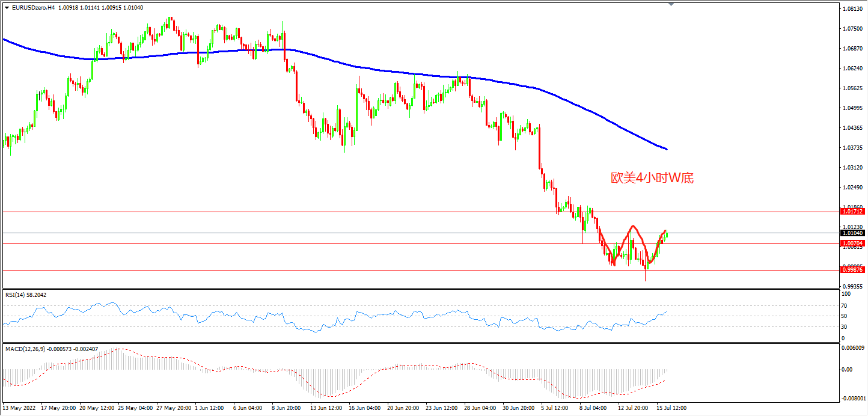868x416 pixels.
Task: Select the red text label 欧美4小时W底
Action: tap(652, 178)
